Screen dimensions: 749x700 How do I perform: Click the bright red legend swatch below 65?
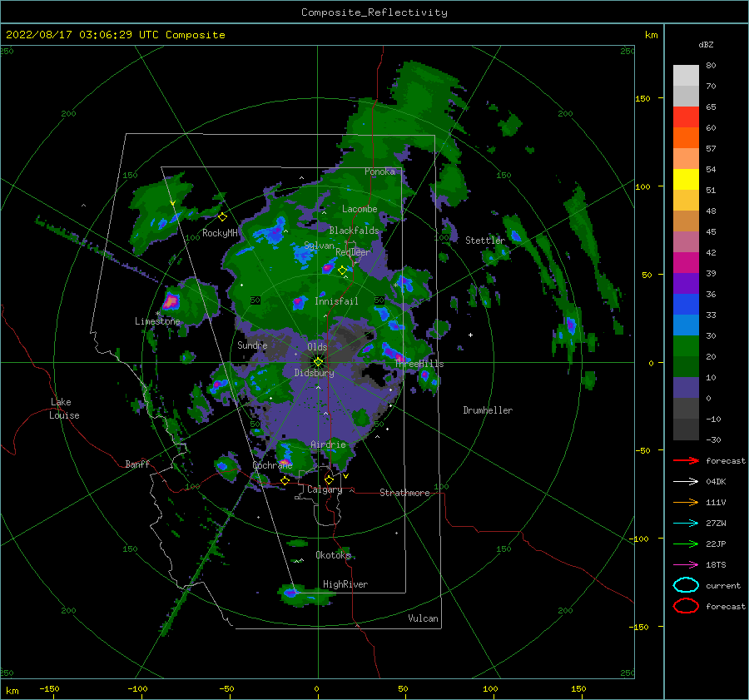pos(686,117)
